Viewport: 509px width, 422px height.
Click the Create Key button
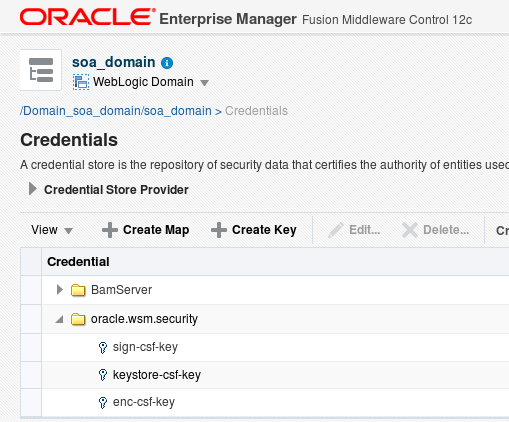click(254, 230)
